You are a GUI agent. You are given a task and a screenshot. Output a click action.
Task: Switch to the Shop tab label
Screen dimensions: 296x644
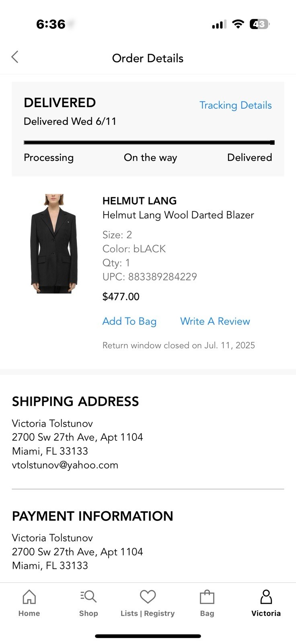[88, 613]
